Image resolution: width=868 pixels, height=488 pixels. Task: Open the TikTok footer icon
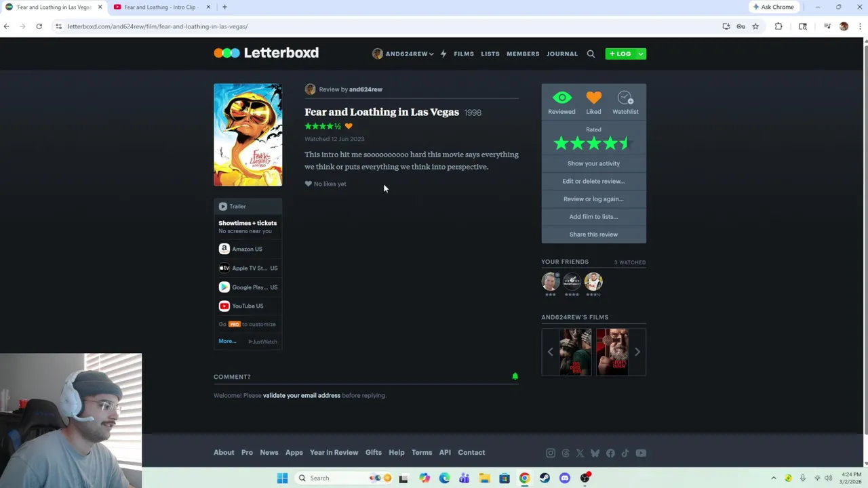625,453
